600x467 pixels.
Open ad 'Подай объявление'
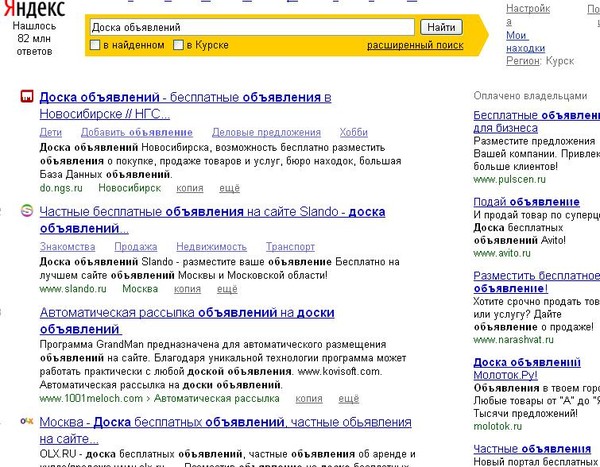click(527, 202)
